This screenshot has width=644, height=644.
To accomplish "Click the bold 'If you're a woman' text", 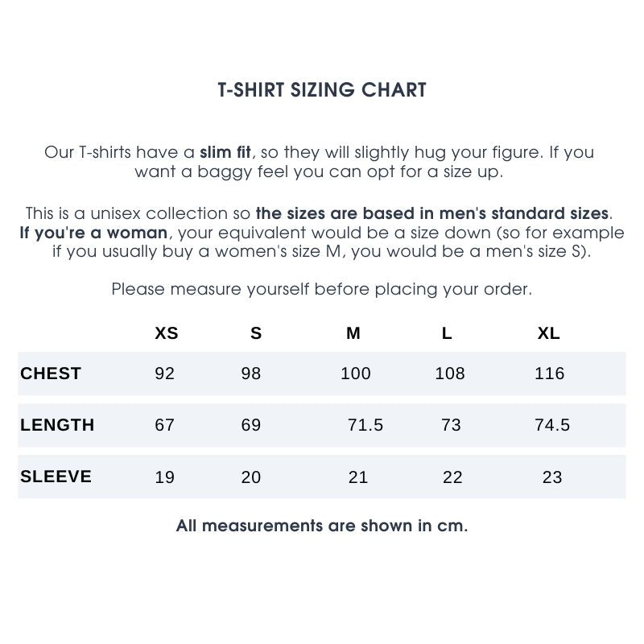I will point(94,233).
